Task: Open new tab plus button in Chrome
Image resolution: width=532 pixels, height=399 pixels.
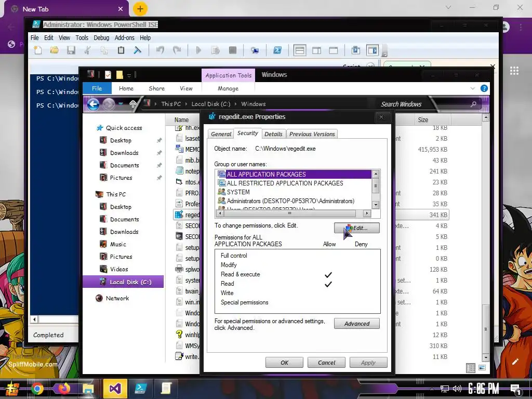Action: 140,9
